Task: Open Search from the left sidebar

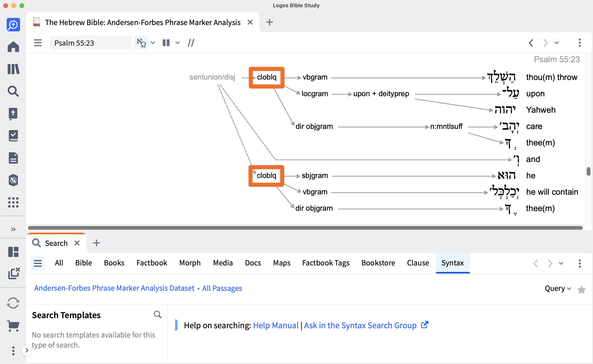Action: pyautogui.click(x=13, y=91)
